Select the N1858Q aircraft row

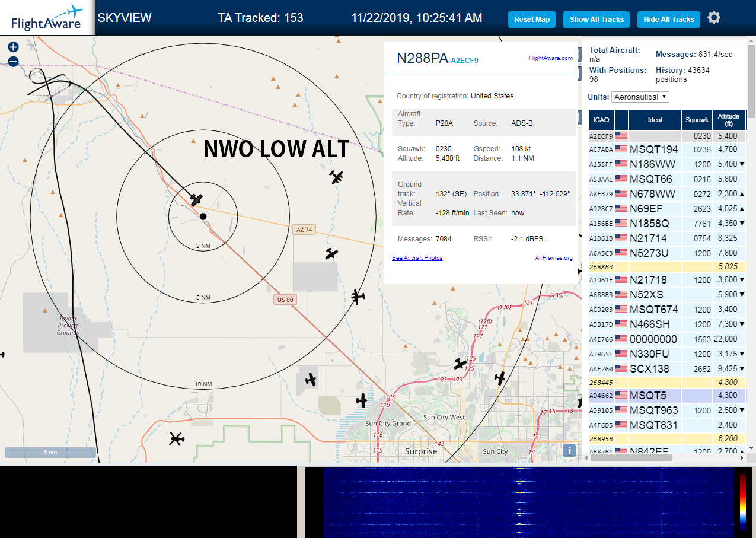(x=666, y=223)
